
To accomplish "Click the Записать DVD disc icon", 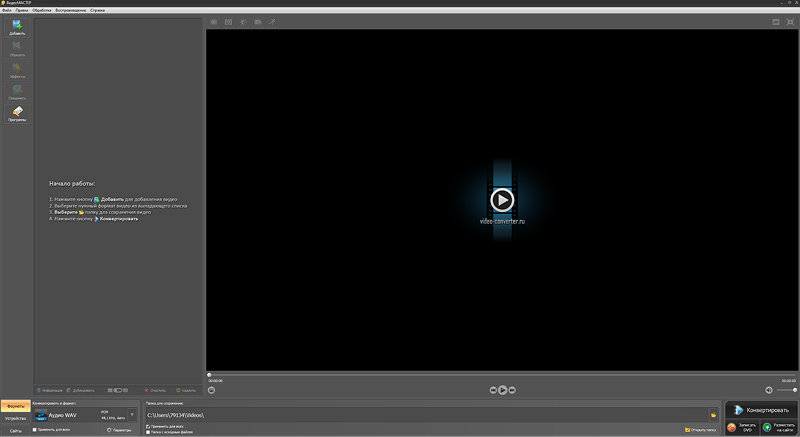I will 731,427.
